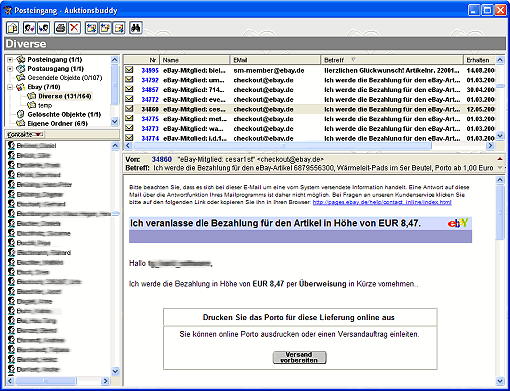Click the mail list horizontal scrollbar thumb
This screenshot has width=510, height=391.
[282, 146]
